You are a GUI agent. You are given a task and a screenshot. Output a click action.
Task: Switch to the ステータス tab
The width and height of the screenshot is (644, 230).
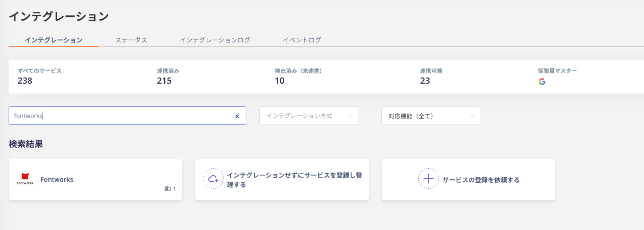(131, 40)
